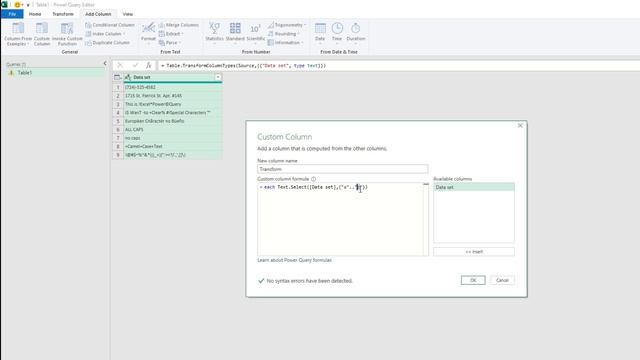Open Trigonometry dropdown
Screen dimensions: 640x360
coord(287,25)
